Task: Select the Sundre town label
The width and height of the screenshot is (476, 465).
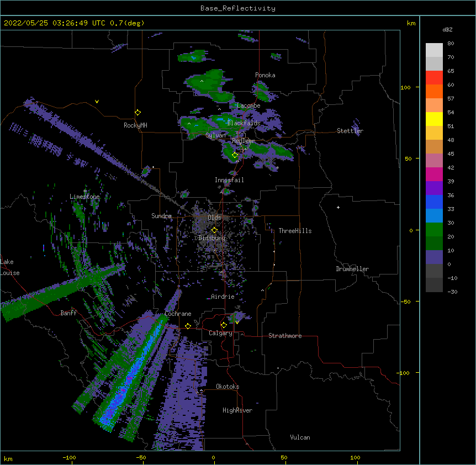Action: (x=161, y=216)
